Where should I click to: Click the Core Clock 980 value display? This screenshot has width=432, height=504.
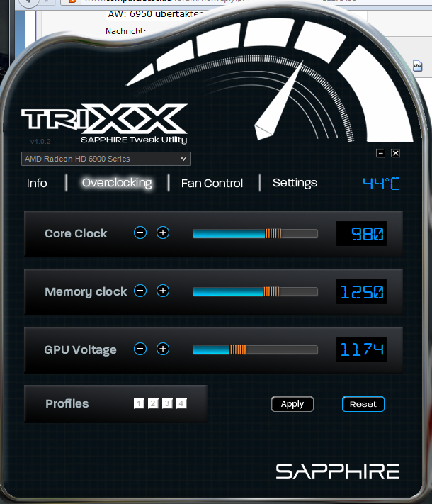pyautogui.click(x=361, y=234)
